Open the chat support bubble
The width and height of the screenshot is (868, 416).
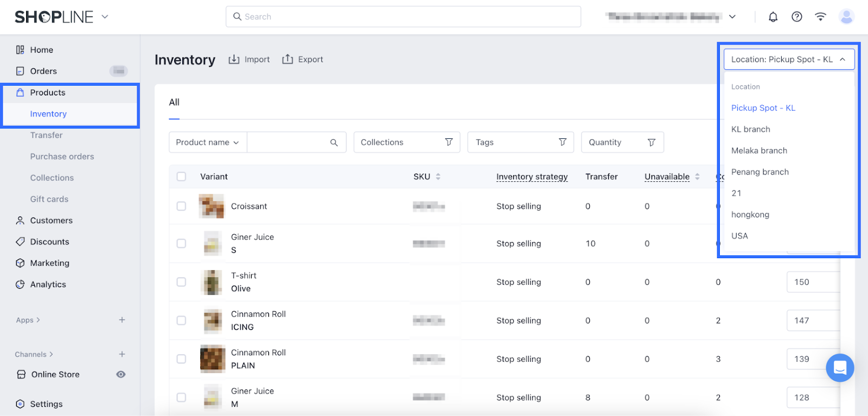click(x=840, y=368)
